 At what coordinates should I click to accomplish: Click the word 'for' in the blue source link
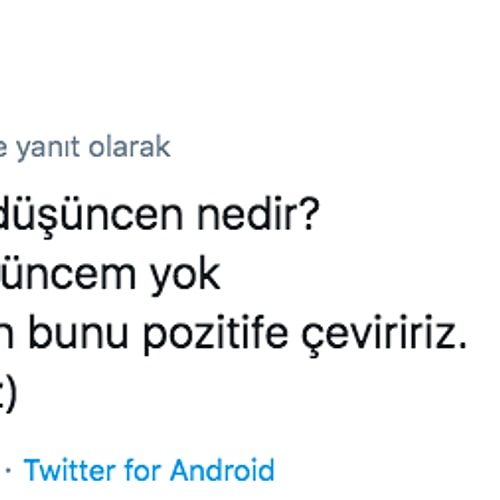143,470
